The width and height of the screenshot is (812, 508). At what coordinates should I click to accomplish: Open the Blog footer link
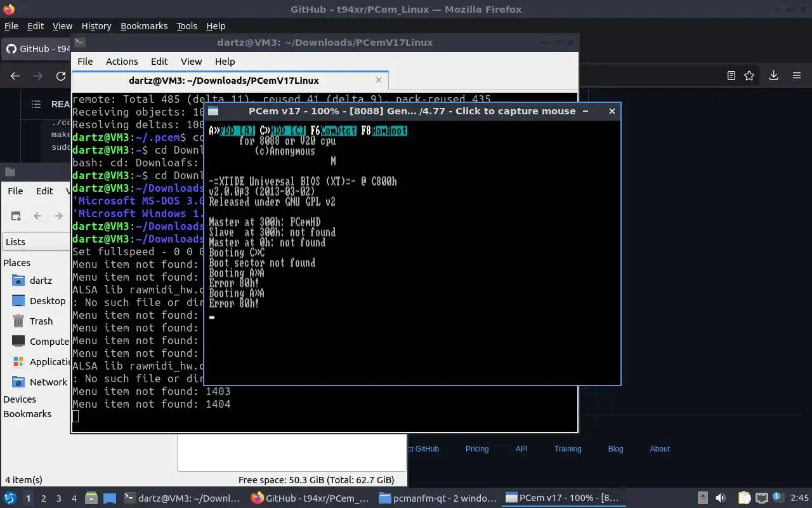[x=615, y=448]
